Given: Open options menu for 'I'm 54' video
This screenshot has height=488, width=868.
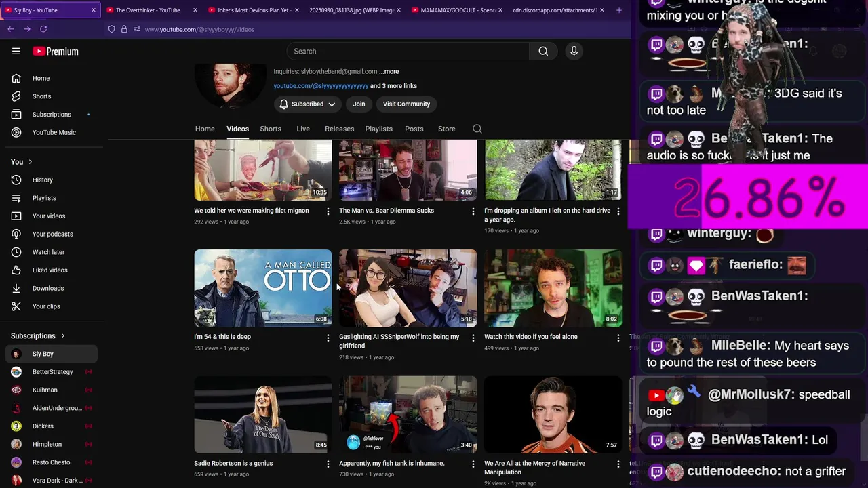Looking at the screenshot, I should click(x=328, y=338).
